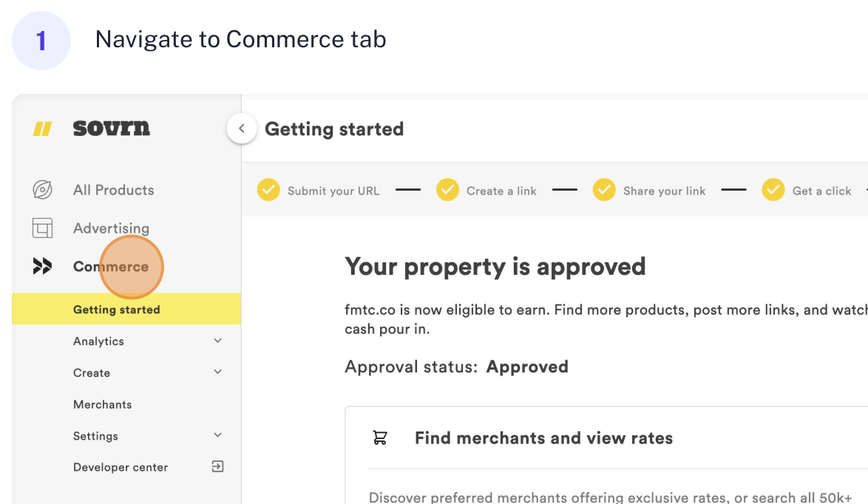Click the Advertising layout icon

pos(42,228)
